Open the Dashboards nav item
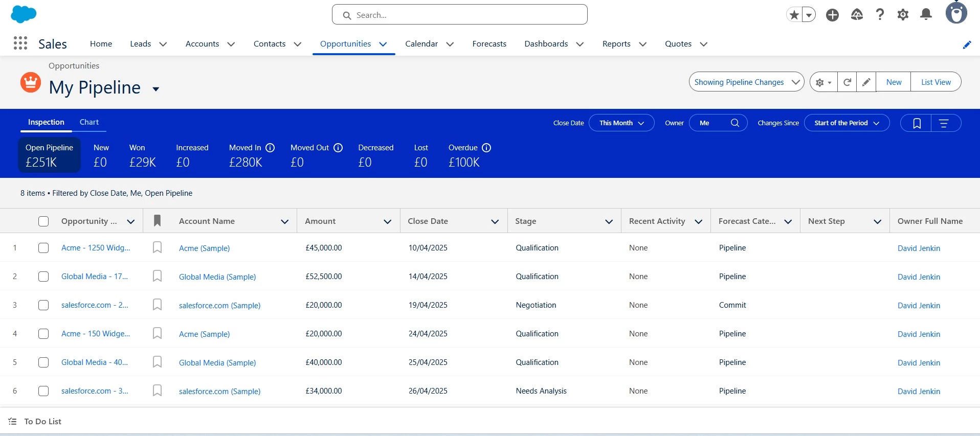Viewport: 980px width, 436px height. 546,44
